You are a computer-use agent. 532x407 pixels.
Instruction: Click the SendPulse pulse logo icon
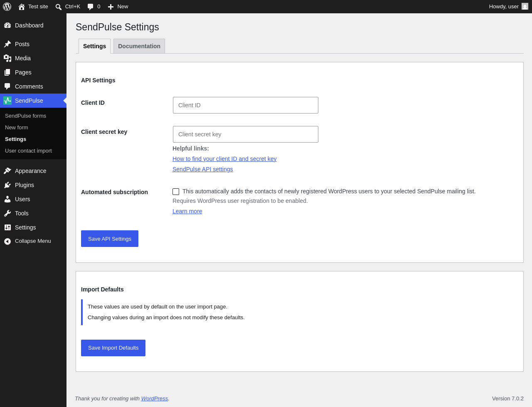[x=7, y=101]
